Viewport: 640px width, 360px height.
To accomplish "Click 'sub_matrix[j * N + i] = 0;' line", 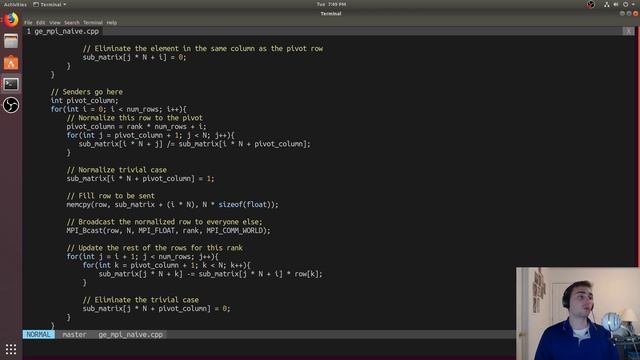I will point(134,57).
